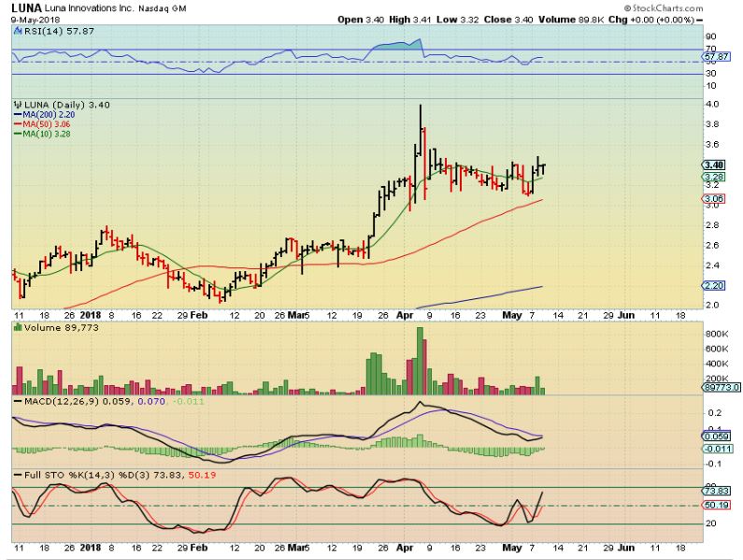Click the High 3.41 value in the header

coord(410,20)
